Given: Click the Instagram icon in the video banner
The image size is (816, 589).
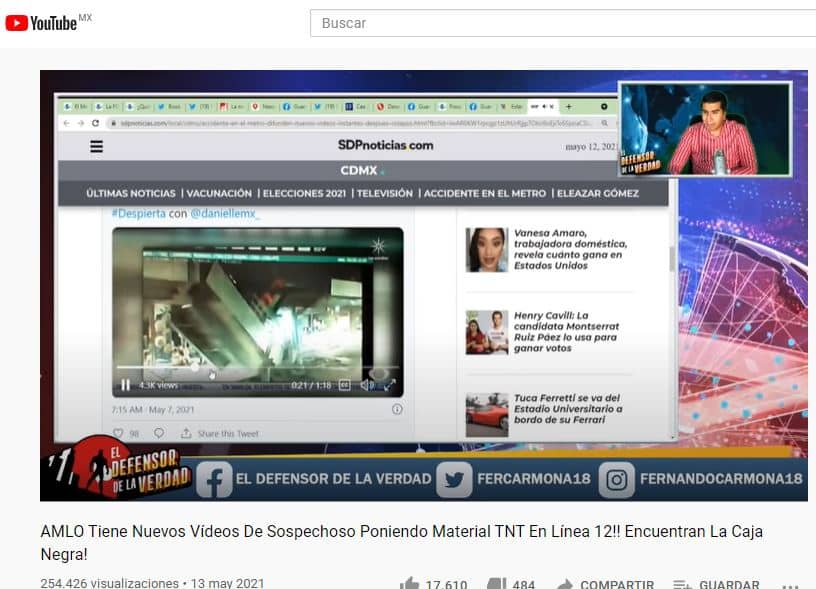Looking at the screenshot, I should tap(617, 479).
